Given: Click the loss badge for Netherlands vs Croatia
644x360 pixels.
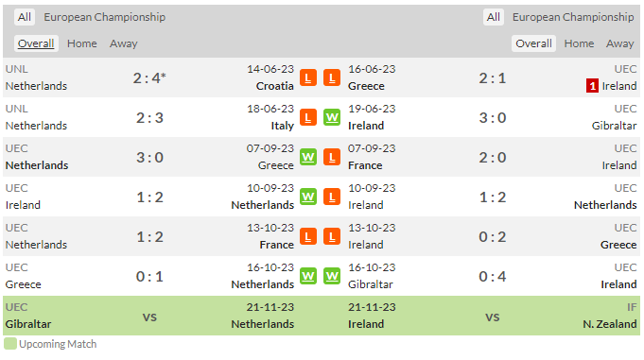Looking at the screenshot, I should click(x=308, y=77).
